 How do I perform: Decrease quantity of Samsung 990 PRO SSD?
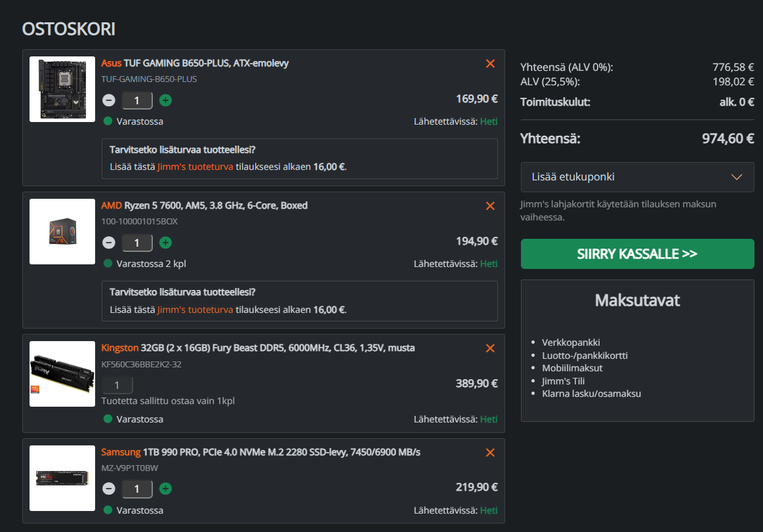point(109,489)
